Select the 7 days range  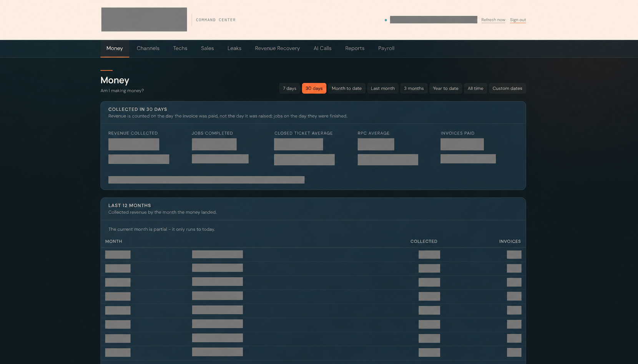289,88
